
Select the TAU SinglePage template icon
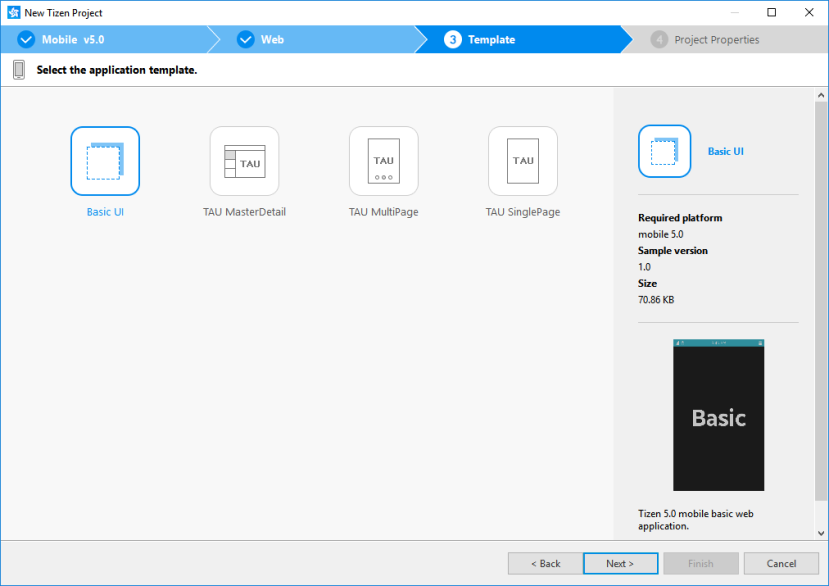click(522, 160)
